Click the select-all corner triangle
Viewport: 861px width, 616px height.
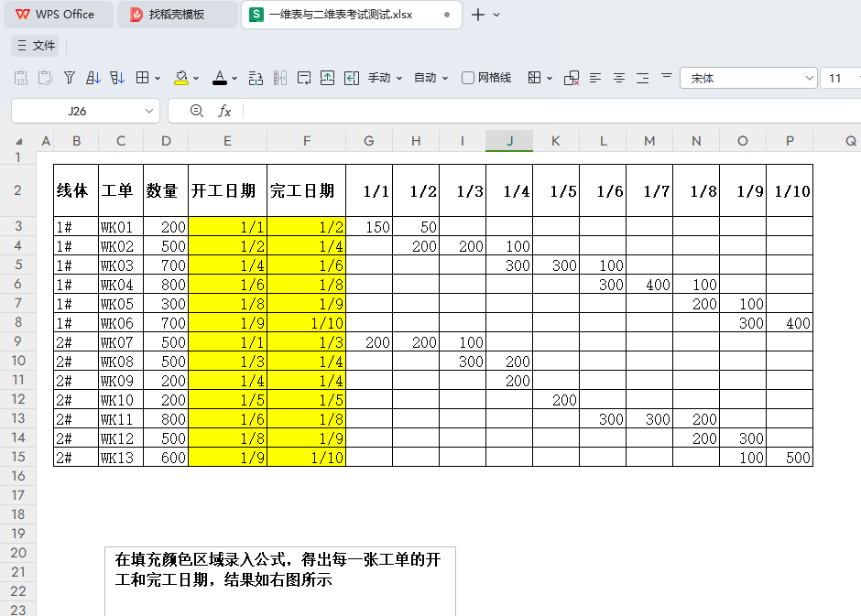click(x=19, y=142)
